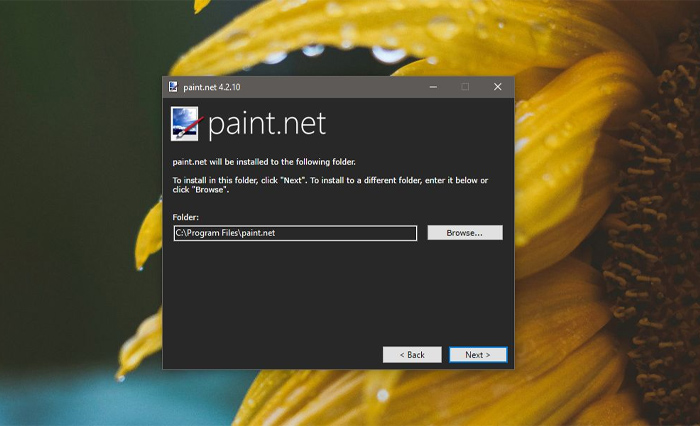Click the paint.net logo image in header
The height and width of the screenshot is (426, 700).
(x=187, y=124)
